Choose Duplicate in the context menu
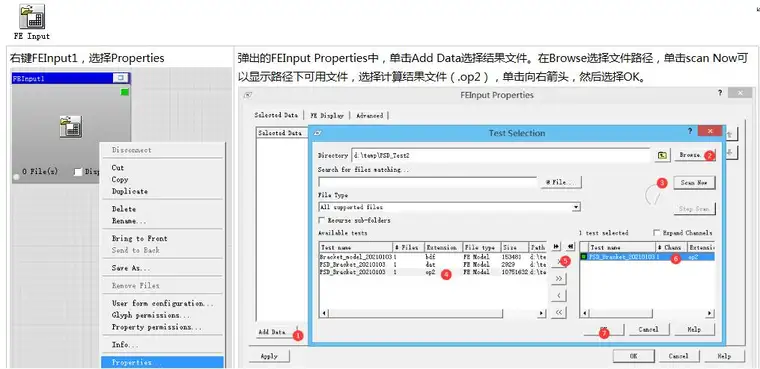This screenshot has width=760, height=369. pyautogui.click(x=163, y=191)
